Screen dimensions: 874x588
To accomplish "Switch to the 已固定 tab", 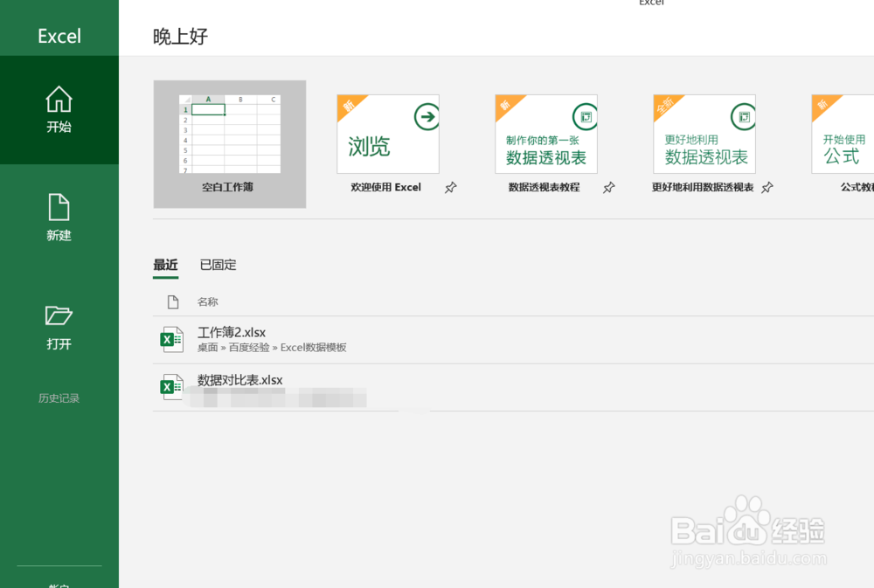I will coord(218,265).
